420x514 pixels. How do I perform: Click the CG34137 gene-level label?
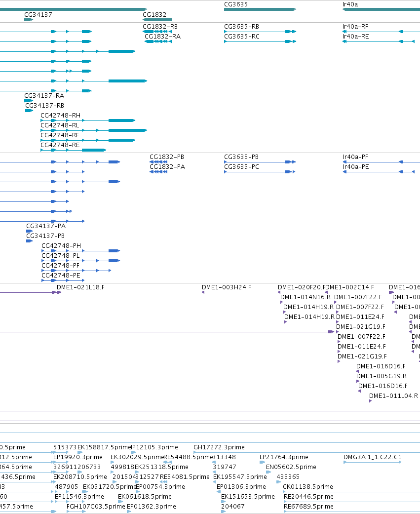[x=38, y=15]
